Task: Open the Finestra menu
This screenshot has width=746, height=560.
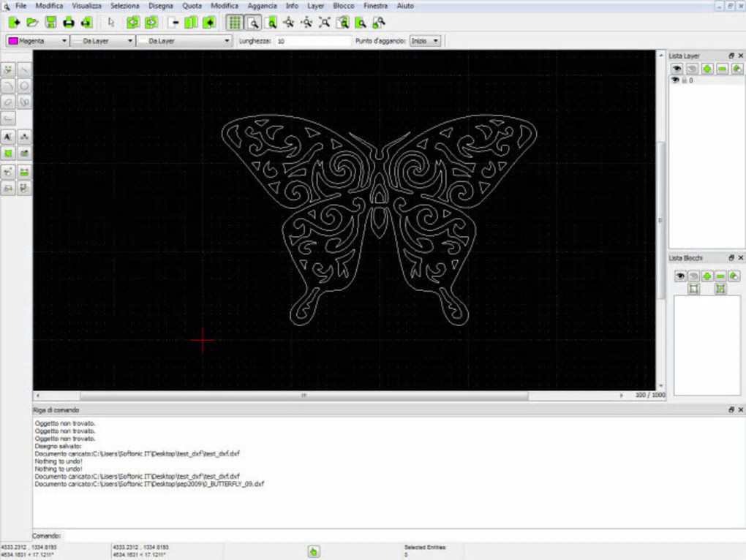Action: tap(375, 6)
